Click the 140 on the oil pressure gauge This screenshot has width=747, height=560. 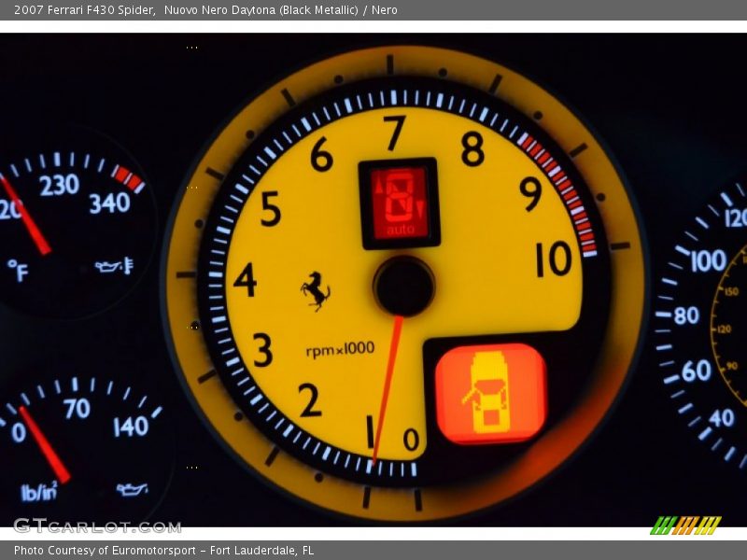pyautogui.click(x=131, y=427)
